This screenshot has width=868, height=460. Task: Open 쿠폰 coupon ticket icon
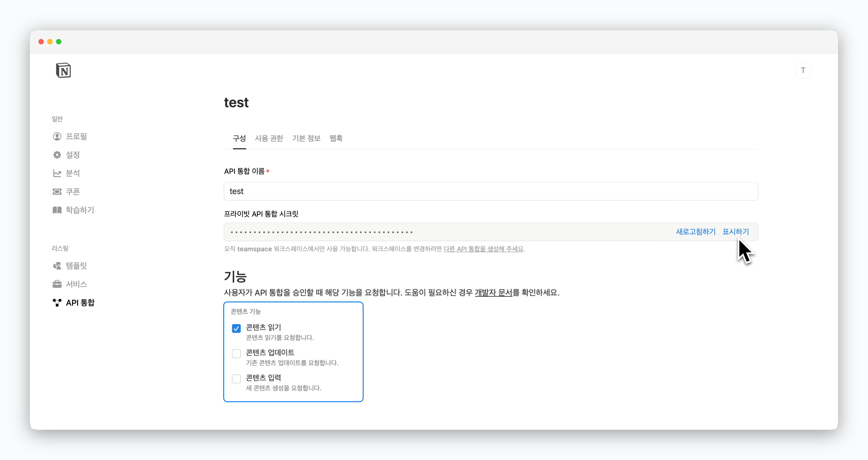coord(57,192)
